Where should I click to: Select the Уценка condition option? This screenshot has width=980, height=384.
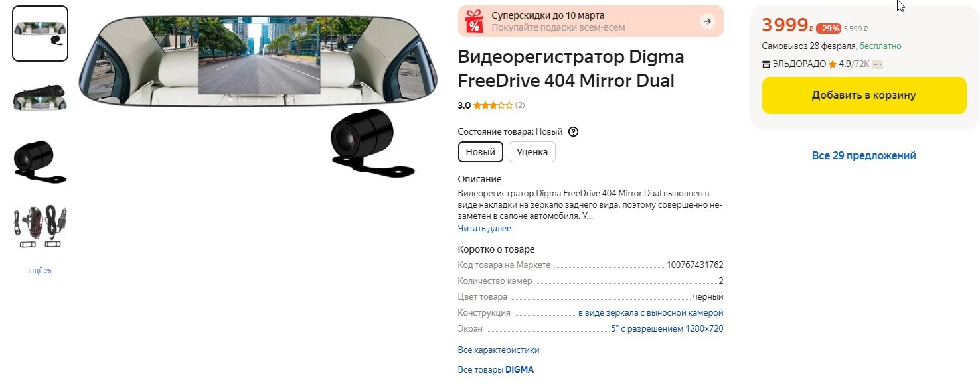pyautogui.click(x=532, y=152)
